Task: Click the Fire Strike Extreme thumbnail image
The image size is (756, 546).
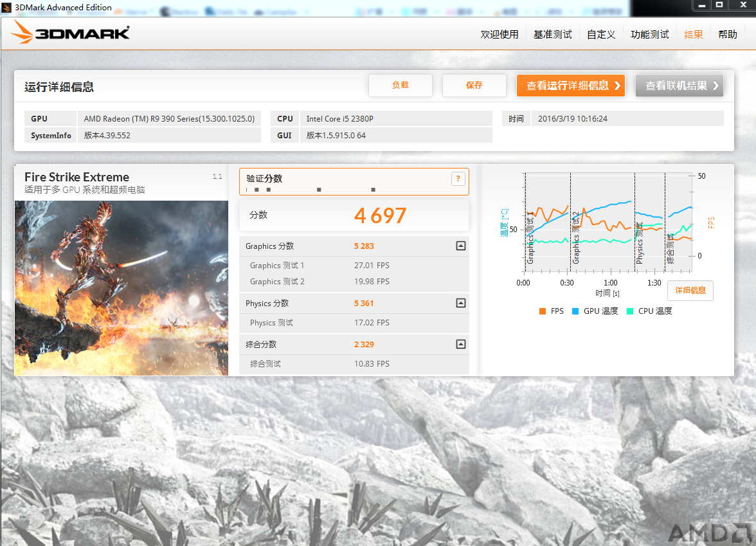Action: pos(122,288)
